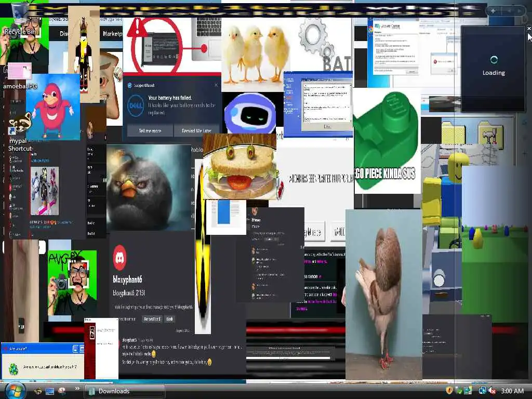This screenshot has width=532, height=399.
Task: Click Remove Friend in Discord profile
Action: 152,319
